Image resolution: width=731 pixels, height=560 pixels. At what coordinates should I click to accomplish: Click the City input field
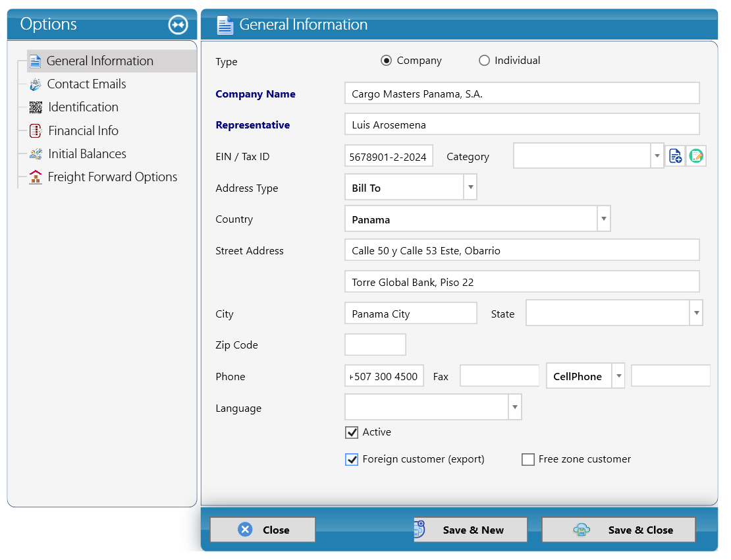pyautogui.click(x=411, y=313)
